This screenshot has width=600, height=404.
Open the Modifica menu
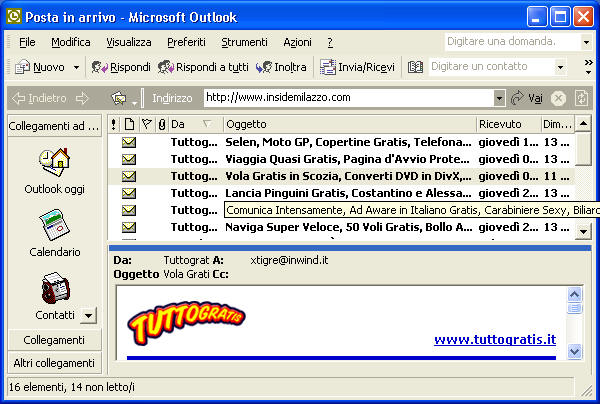point(71,42)
